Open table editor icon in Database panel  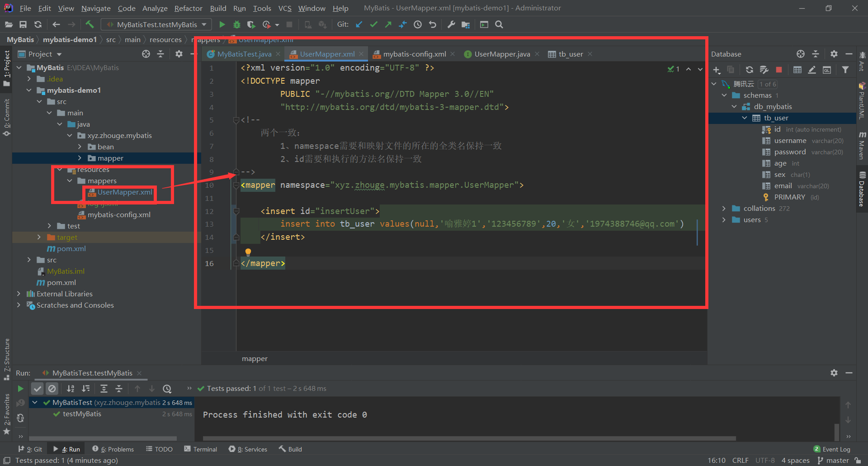tap(797, 70)
